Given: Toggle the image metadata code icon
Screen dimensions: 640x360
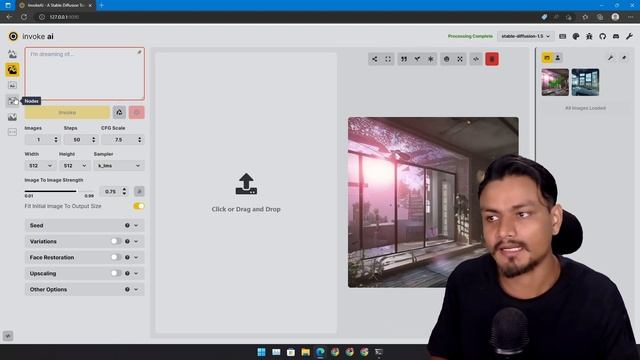Looking at the screenshot, I should tap(476, 59).
